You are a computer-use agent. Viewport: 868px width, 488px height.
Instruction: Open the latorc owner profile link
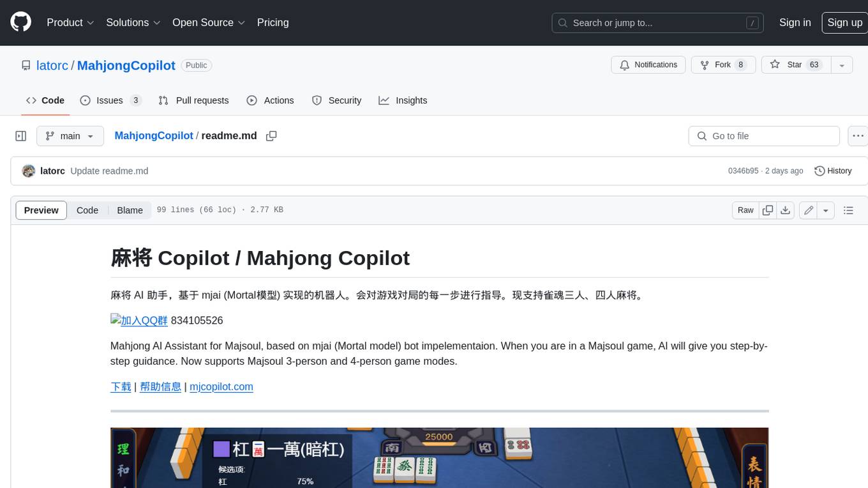pyautogui.click(x=52, y=65)
